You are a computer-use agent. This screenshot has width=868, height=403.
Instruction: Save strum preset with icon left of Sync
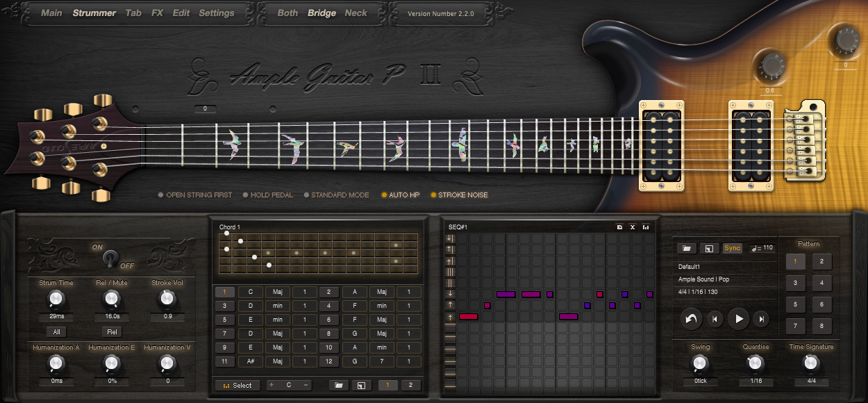pos(708,248)
